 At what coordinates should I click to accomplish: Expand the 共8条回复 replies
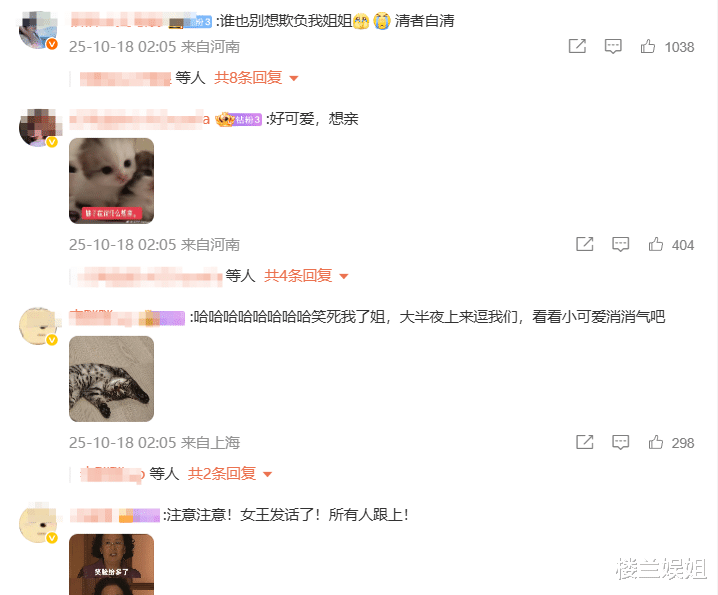click(256, 78)
